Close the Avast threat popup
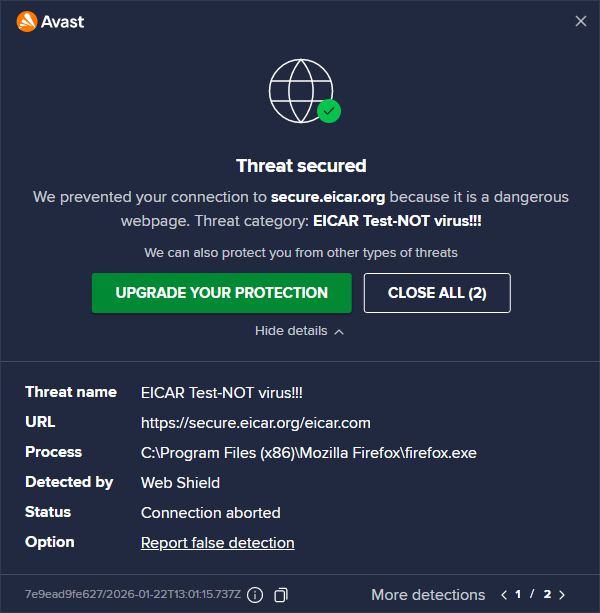 581,21
